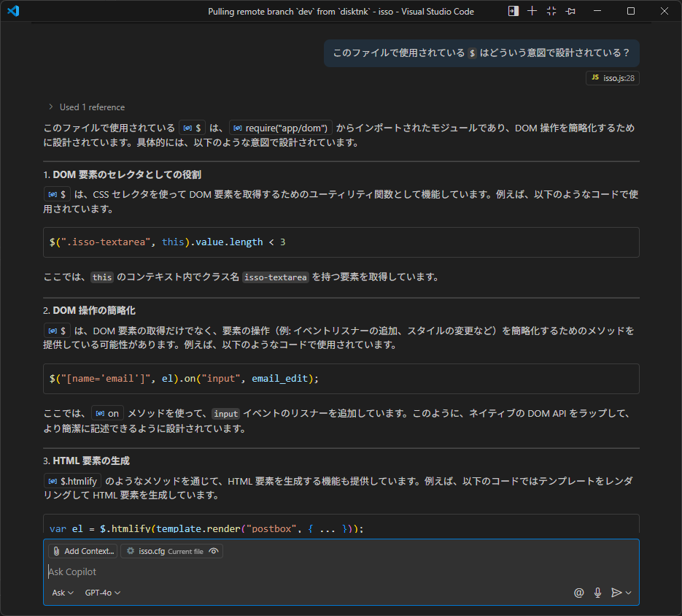
Task: Click the inline 'input' code span
Action: [225, 414]
